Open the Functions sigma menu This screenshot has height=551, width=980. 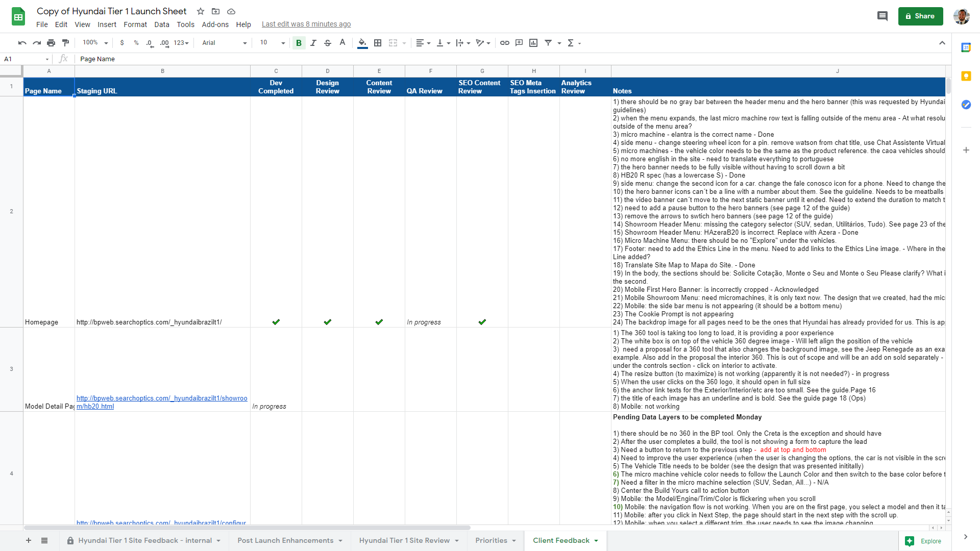click(574, 43)
